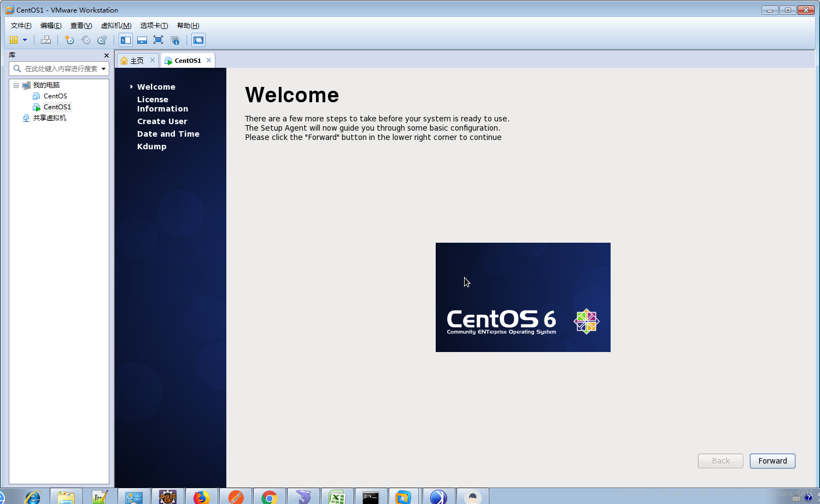
Task: Click Date and Time in setup sidebar
Action: click(x=168, y=134)
